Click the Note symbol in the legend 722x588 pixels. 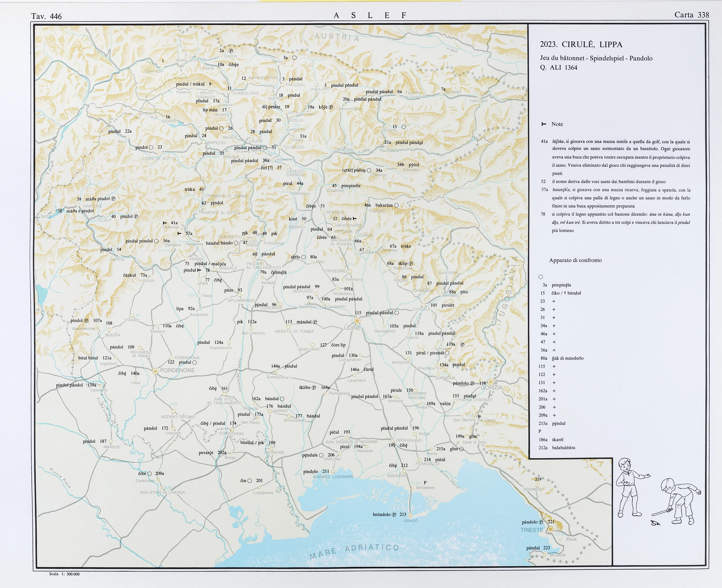coord(544,124)
